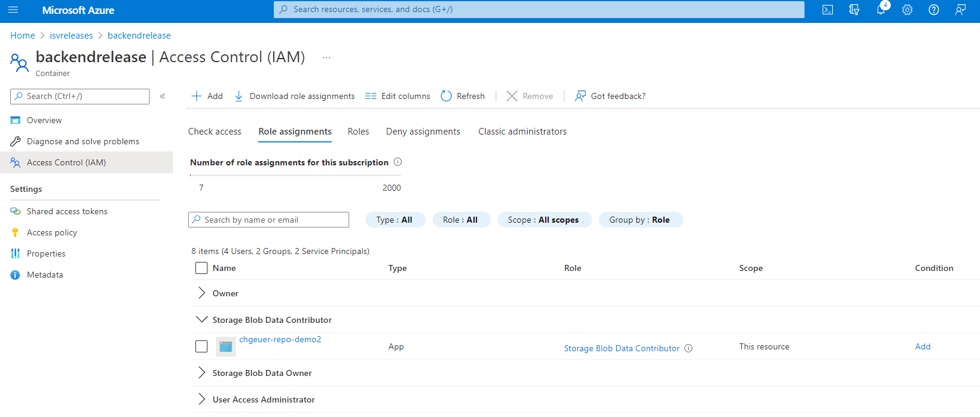Screen dimensions: 980x417
Task: Open the Group by : Role filter
Action: point(640,220)
